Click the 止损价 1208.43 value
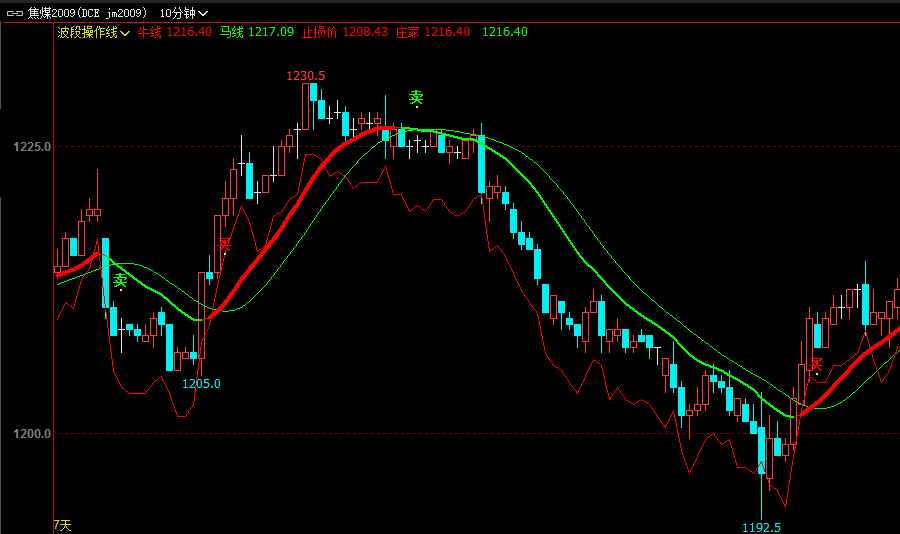Screen dimensions: 900x534 345,32
